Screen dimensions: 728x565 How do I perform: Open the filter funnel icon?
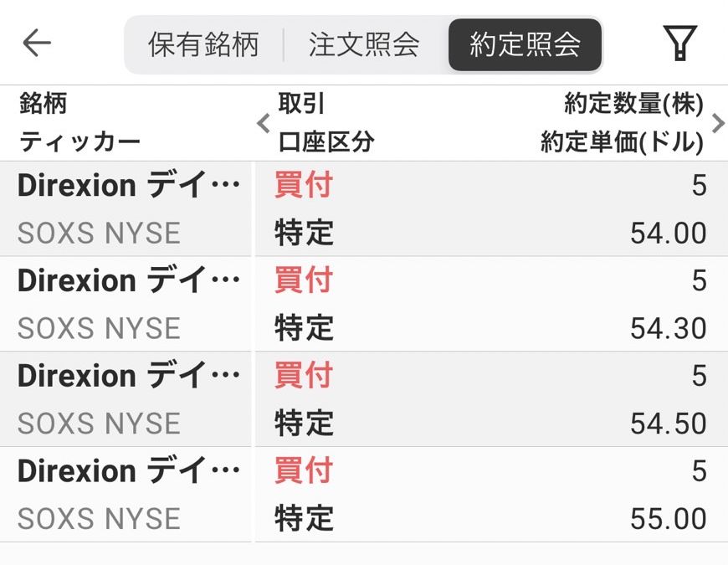680,44
